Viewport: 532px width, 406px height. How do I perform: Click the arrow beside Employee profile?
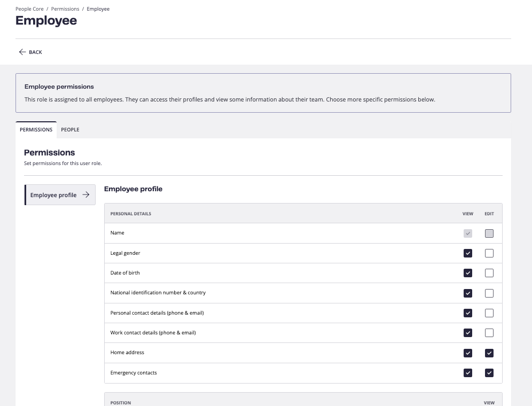tap(86, 194)
